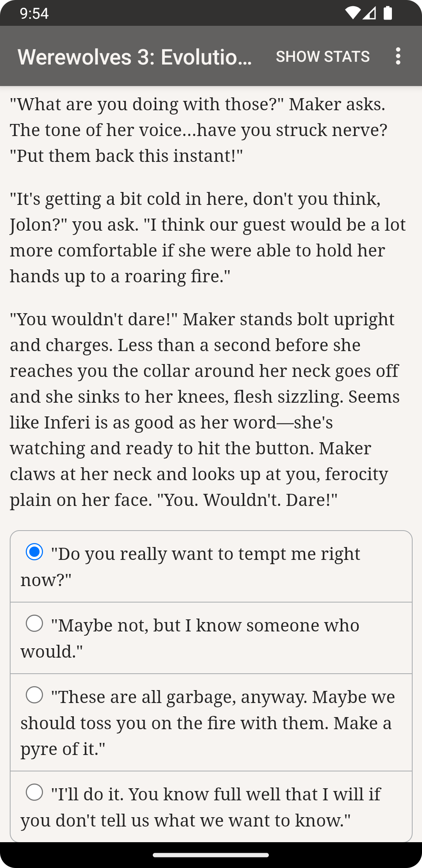Tap the "It's getting a bit cold" paragraph
This screenshot has width=422, height=868.
tap(207, 237)
